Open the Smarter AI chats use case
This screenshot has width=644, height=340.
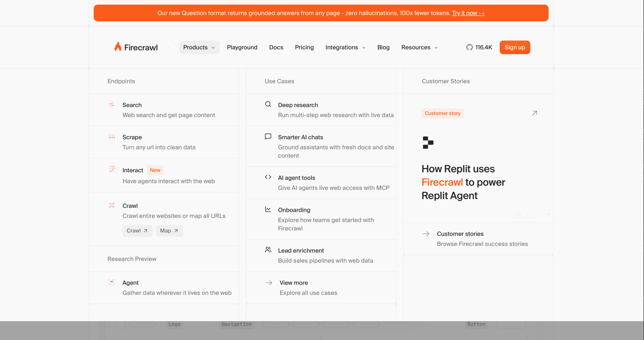pos(321,146)
